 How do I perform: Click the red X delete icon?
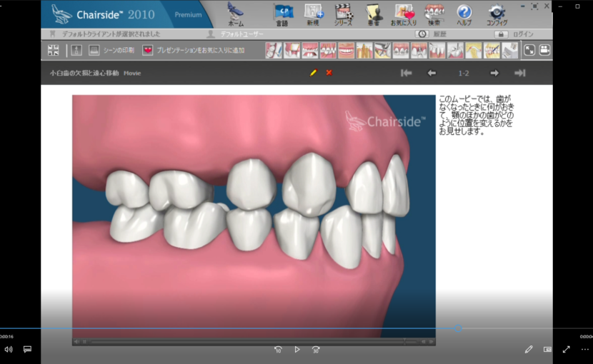tap(329, 73)
